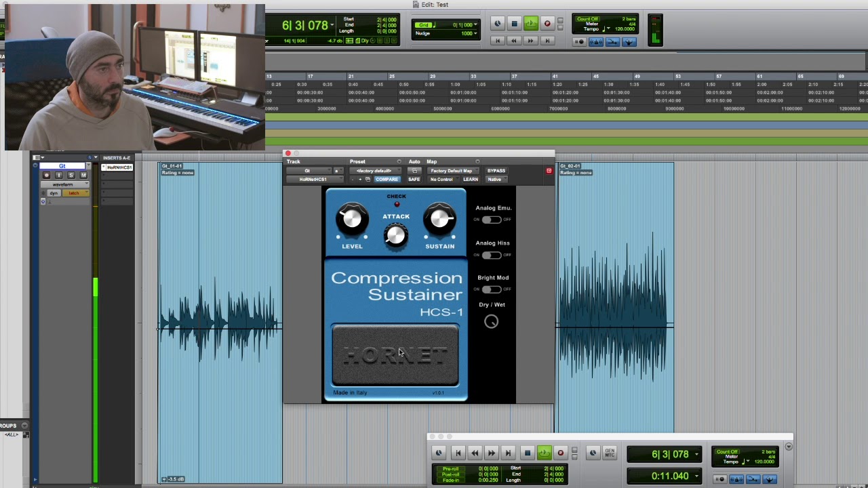Toggle the Analog Emu. switch
868x488 pixels.
(x=492, y=220)
